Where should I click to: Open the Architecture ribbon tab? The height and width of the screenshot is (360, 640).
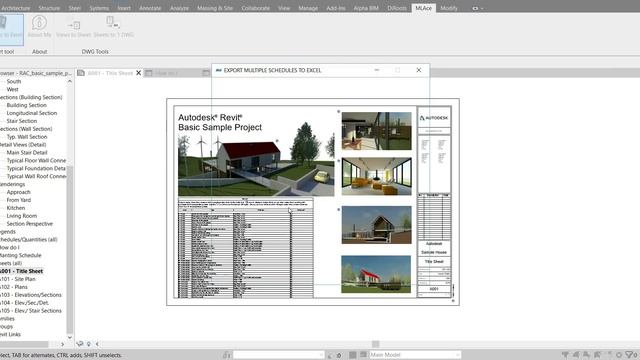click(16, 8)
